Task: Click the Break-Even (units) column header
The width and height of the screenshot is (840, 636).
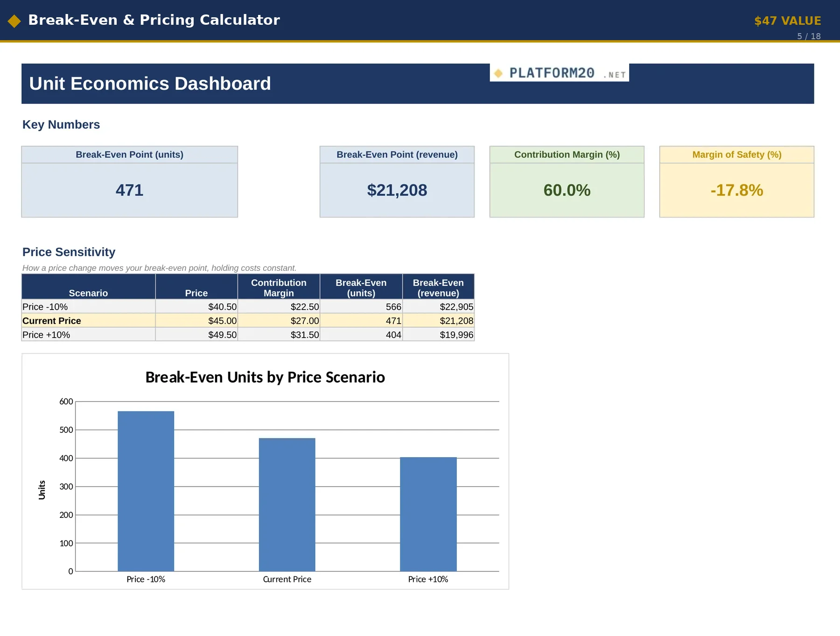Action: 361,287
